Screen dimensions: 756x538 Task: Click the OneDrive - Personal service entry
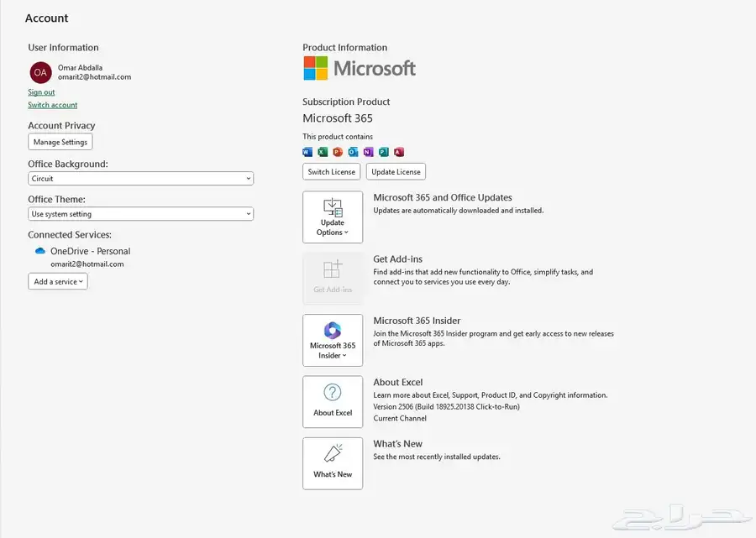coord(90,251)
